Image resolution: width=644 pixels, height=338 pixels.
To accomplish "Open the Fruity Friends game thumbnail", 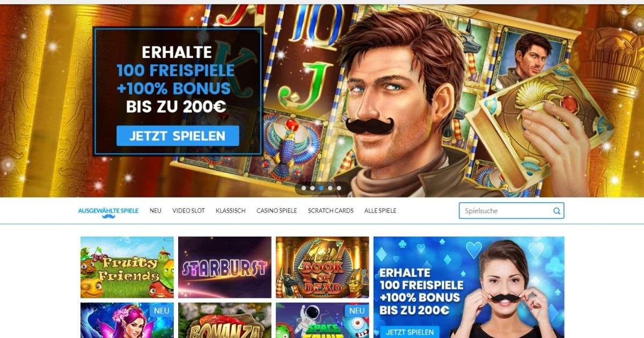I will pyautogui.click(x=127, y=267).
